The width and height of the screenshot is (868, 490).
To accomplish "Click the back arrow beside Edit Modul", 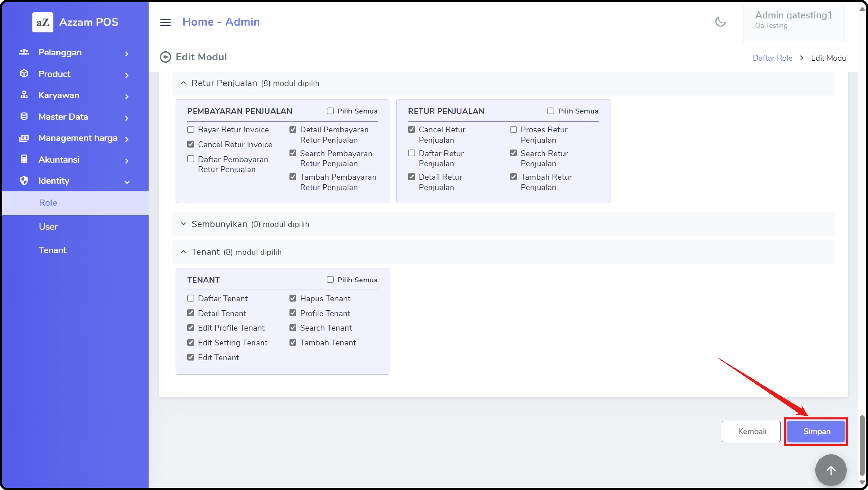I will point(165,57).
